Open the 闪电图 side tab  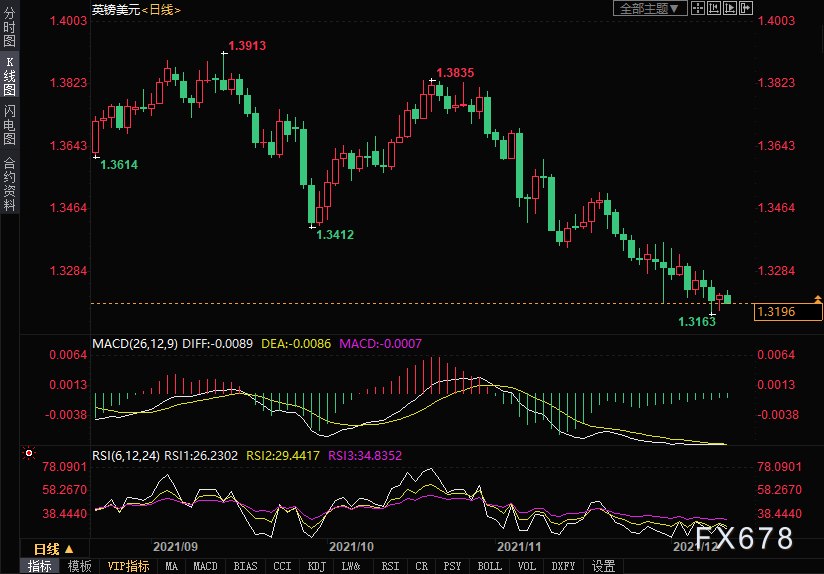pos(9,125)
